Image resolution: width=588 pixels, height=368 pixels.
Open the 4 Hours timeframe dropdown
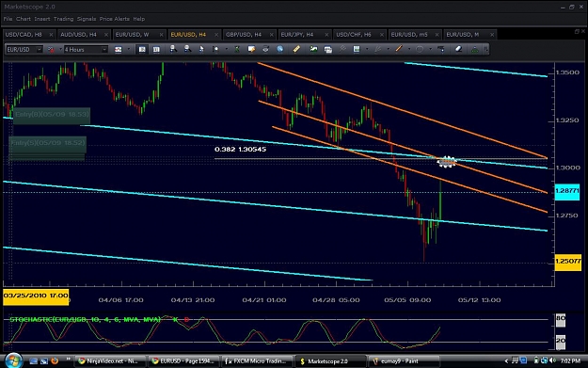click(x=104, y=50)
